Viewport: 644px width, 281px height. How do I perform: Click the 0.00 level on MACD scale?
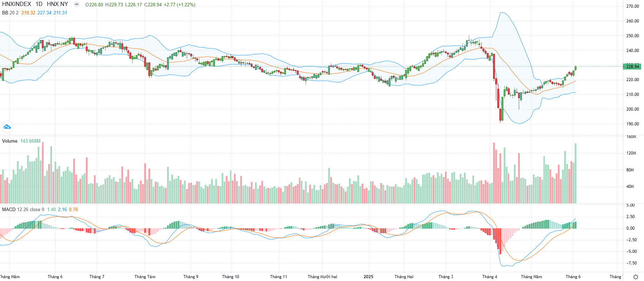630,228
